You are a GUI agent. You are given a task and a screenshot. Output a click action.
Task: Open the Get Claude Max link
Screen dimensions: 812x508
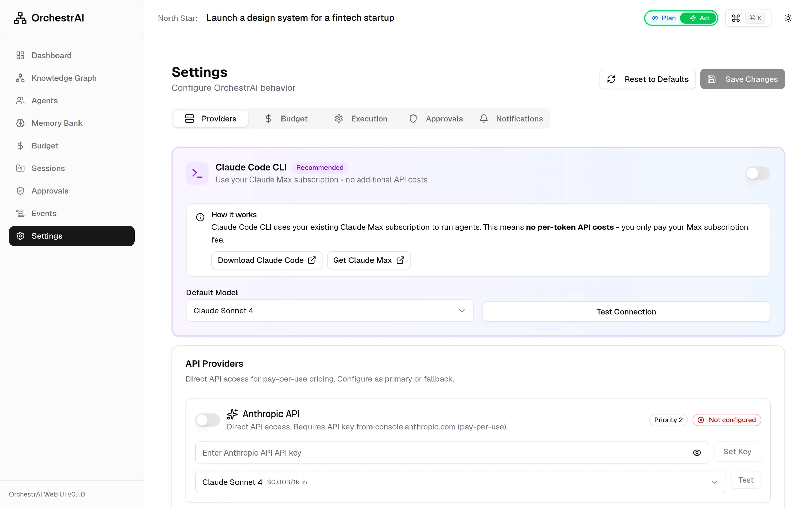click(369, 260)
